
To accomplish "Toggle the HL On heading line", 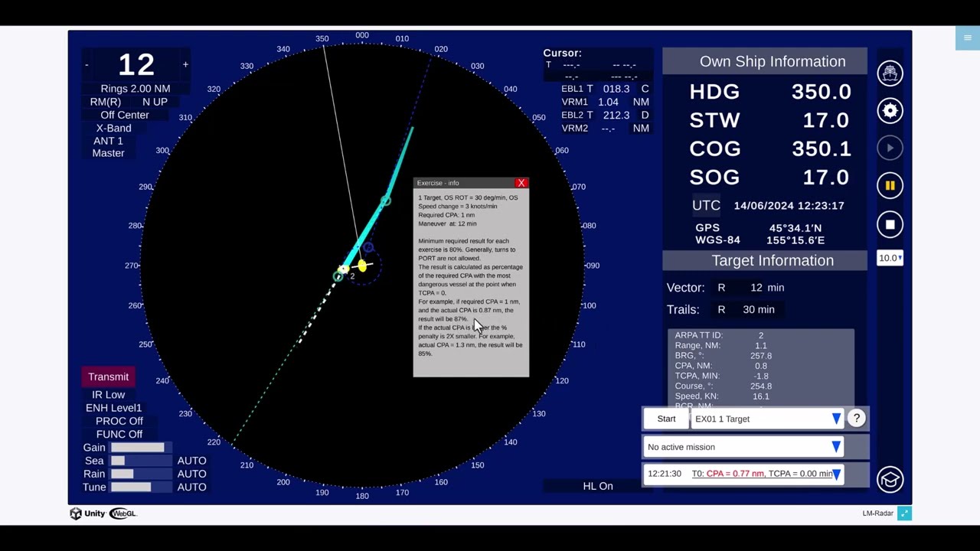I will 598,486.
